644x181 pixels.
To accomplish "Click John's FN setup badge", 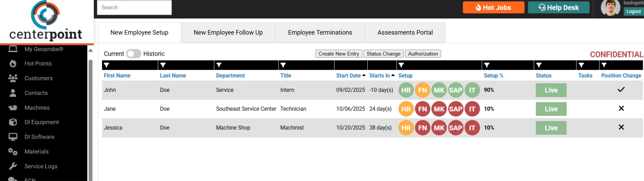I will (x=423, y=90).
